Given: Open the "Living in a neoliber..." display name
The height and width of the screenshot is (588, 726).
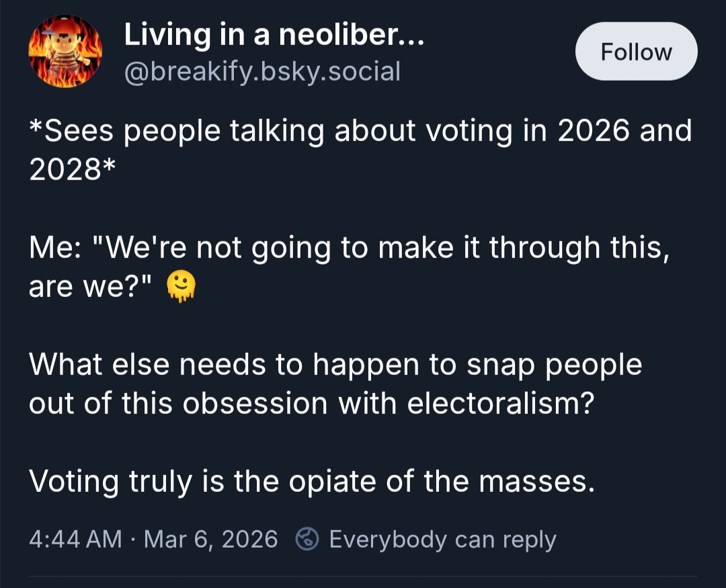Looking at the screenshot, I should (x=274, y=36).
